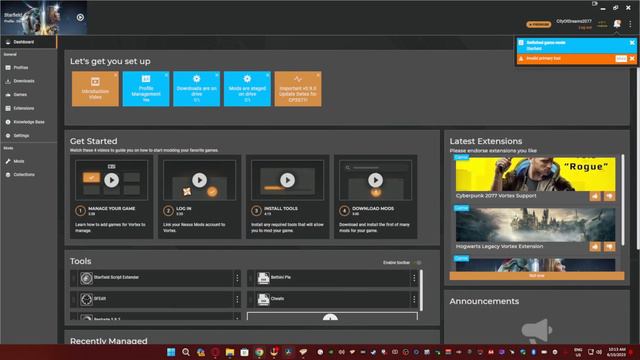
Task: Open the top-right kebab menu
Action: 630,24
